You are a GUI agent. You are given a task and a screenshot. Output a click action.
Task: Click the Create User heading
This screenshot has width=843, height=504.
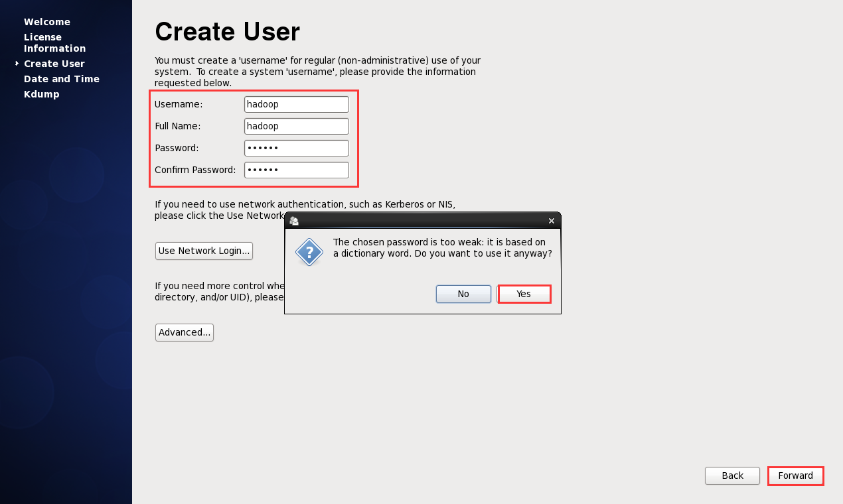(x=227, y=32)
